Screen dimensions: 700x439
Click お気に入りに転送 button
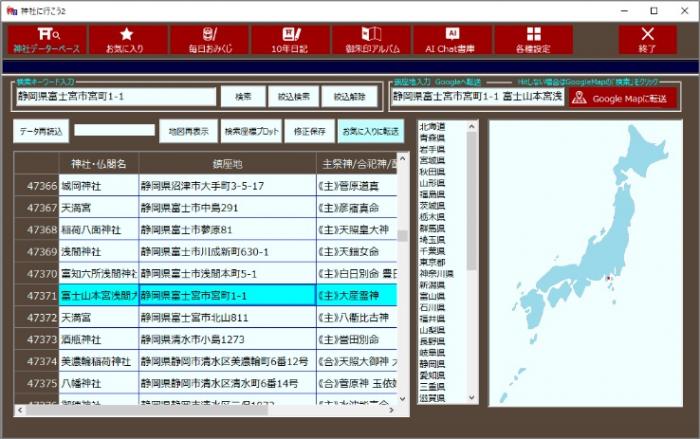(x=370, y=131)
